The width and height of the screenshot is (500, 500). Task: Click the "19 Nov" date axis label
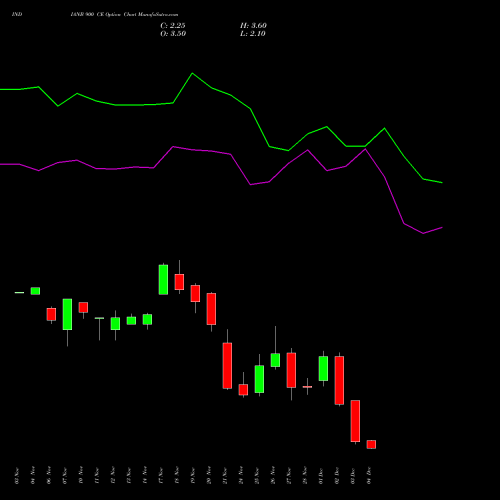(193, 476)
